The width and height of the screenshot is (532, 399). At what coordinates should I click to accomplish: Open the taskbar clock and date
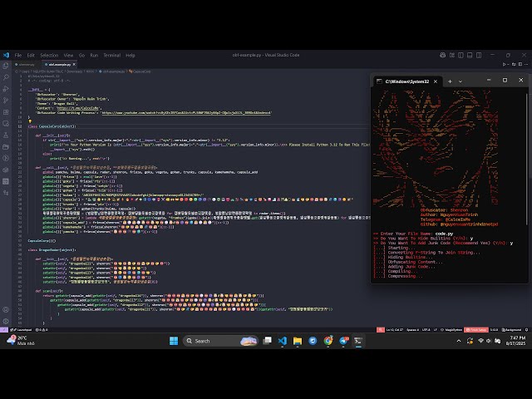click(x=515, y=341)
